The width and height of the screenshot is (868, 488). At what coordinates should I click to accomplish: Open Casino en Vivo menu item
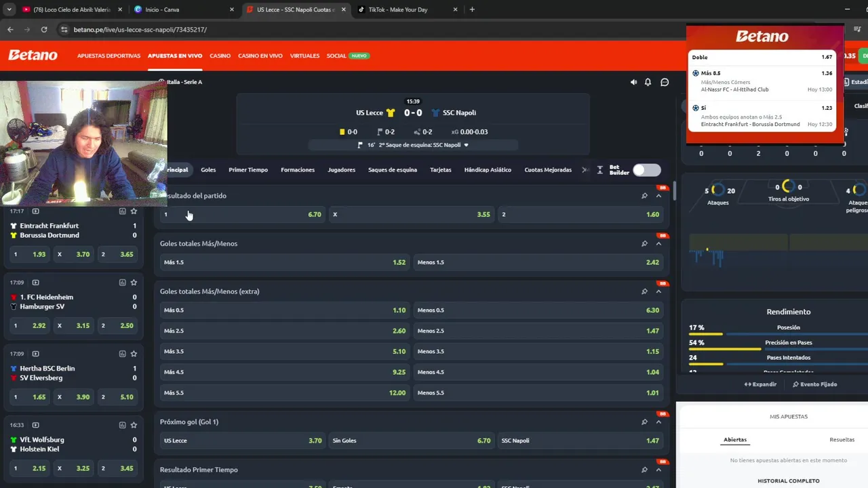(x=260, y=56)
